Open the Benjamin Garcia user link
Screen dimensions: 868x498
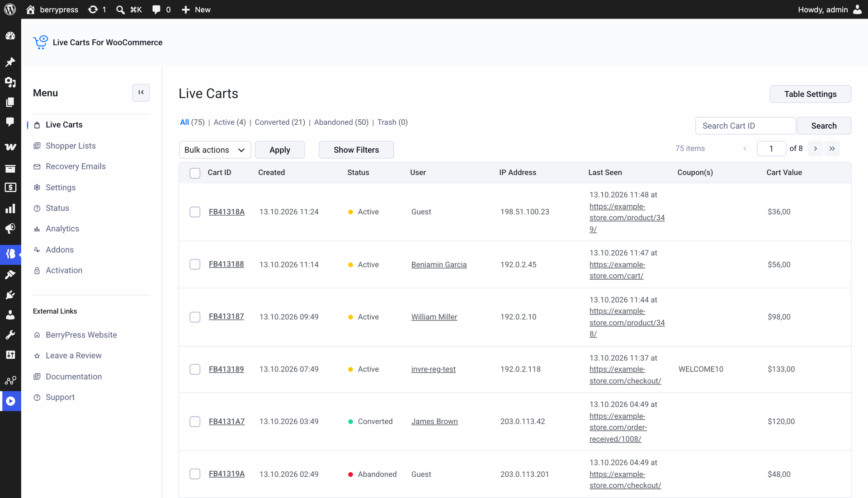pyautogui.click(x=439, y=264)
